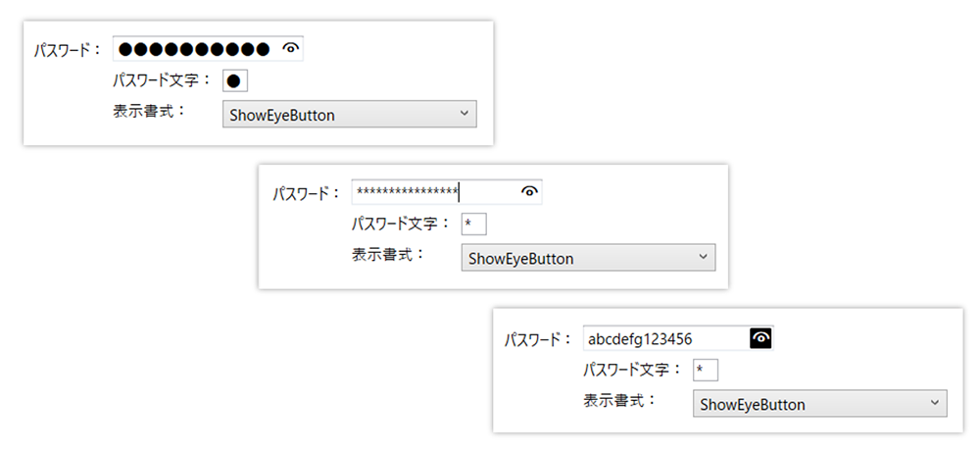
Task: Expand the asterisk panel's dropdown via its chevron arrow
Action: click(x=703, y=257)
